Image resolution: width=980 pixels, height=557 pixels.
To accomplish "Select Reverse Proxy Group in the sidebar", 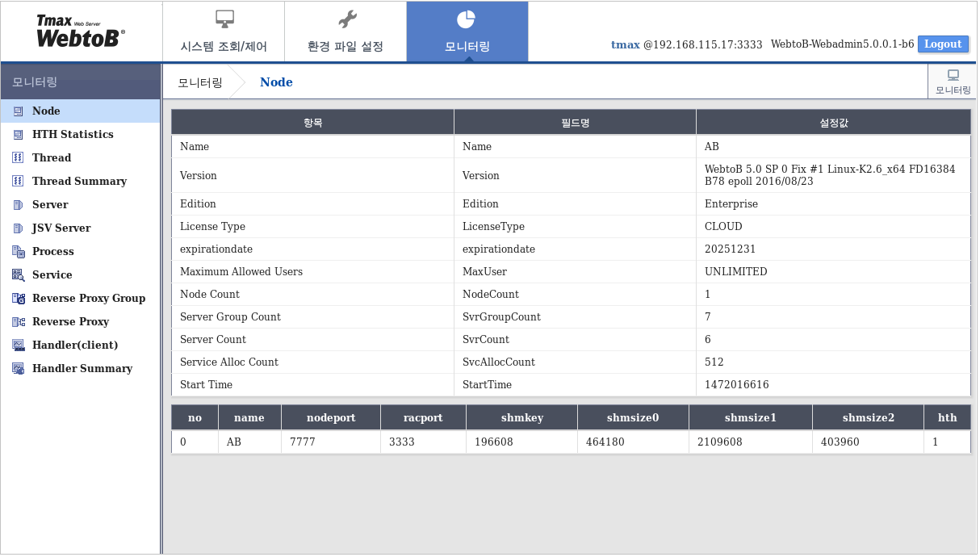I will (89, 298).
